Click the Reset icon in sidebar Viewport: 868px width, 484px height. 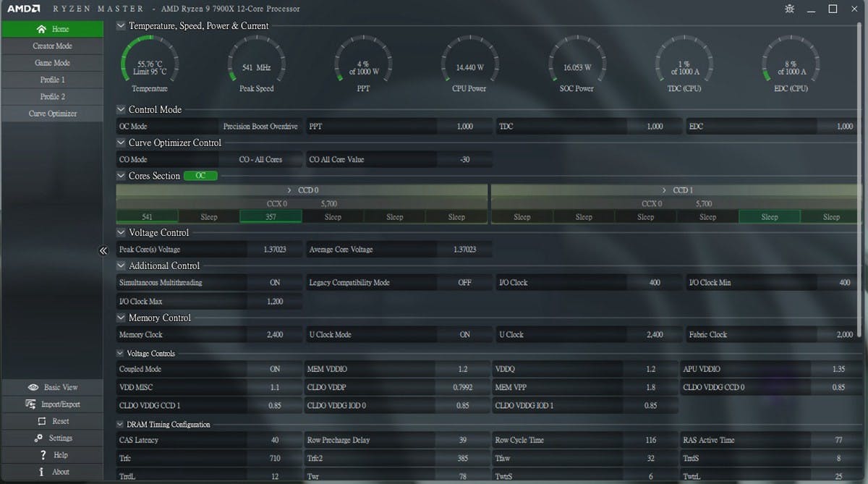pos(42,421)
